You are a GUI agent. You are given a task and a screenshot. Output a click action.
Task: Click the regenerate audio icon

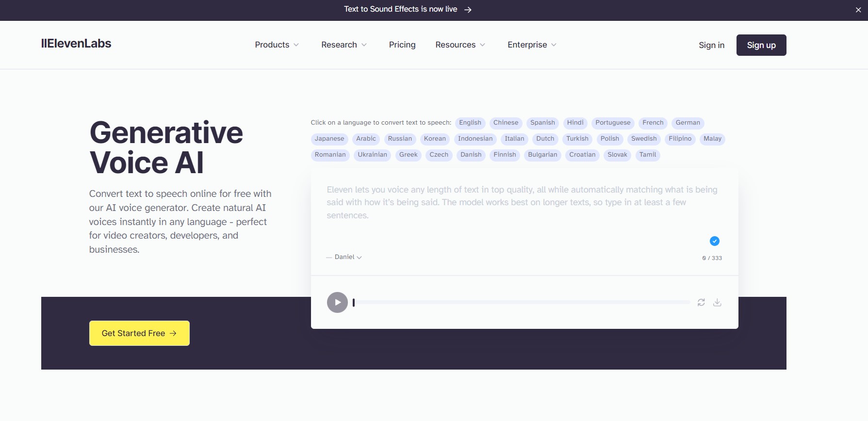[701, 302]
